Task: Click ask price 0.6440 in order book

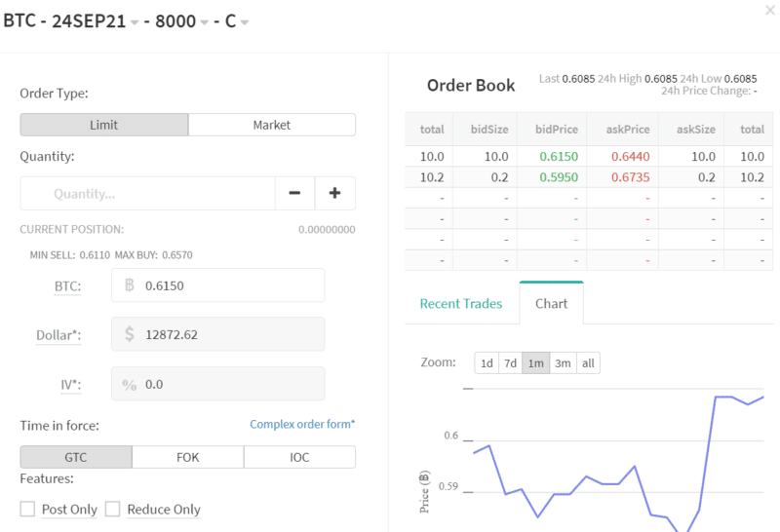Action: pyautogui.click(x=630, y=157)
